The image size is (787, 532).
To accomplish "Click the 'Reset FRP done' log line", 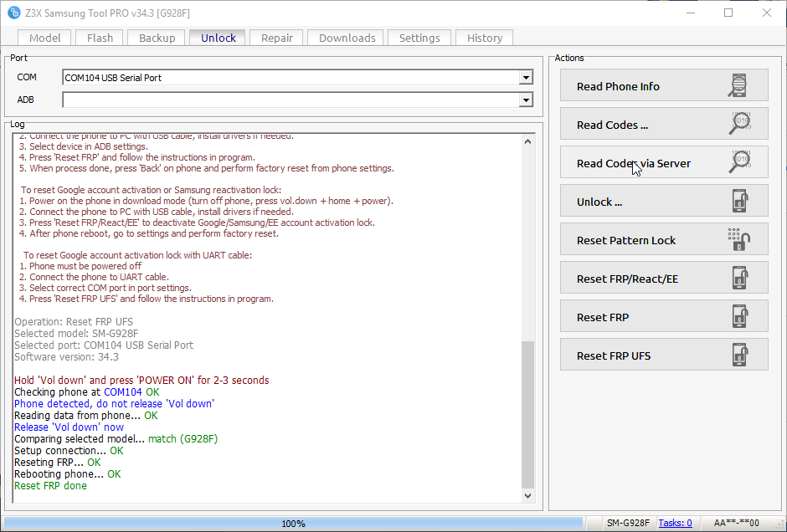I will 50,486.
